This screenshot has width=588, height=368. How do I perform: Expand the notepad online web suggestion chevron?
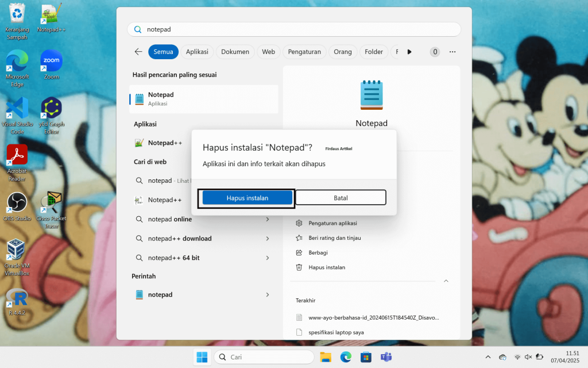[x=268, y=219]
